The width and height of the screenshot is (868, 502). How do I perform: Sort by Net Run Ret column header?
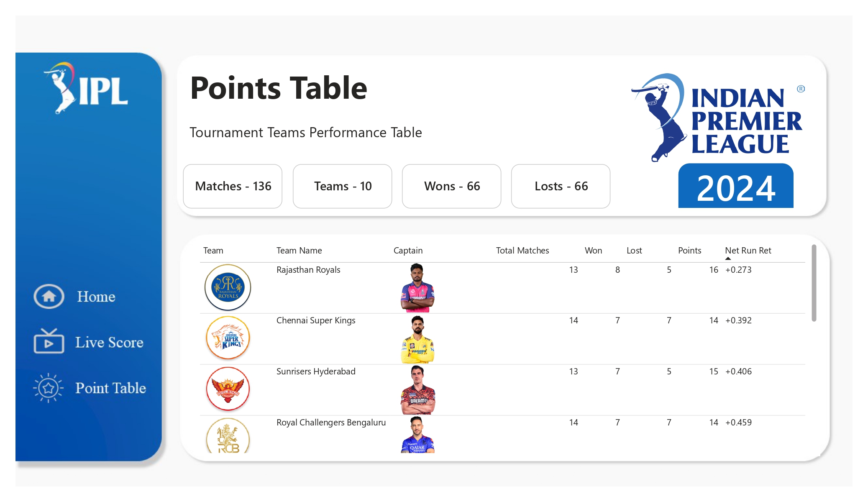[748, 251]
